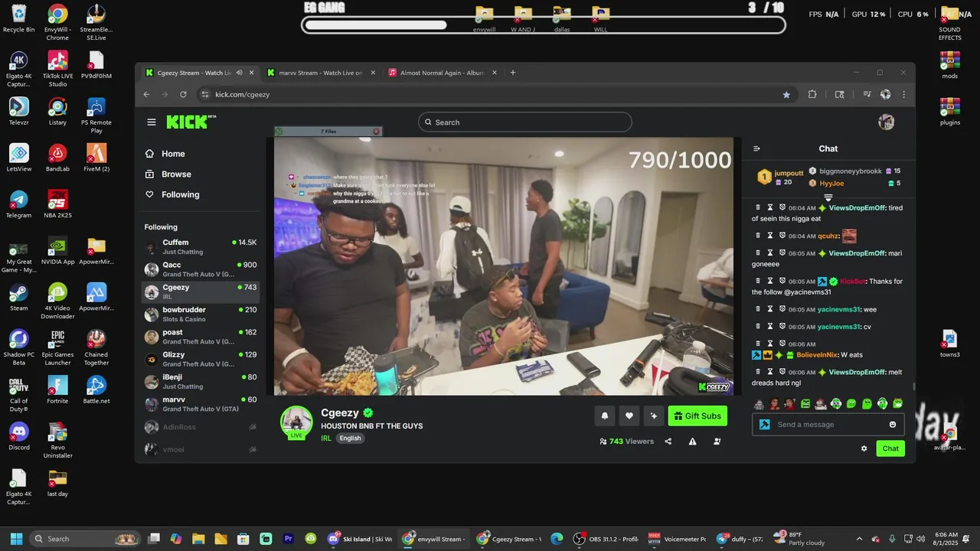This screenshot has width=980, height=551.
Task: Timeout qcuhz using the hourglass icon
Action: tap(771, 236)
